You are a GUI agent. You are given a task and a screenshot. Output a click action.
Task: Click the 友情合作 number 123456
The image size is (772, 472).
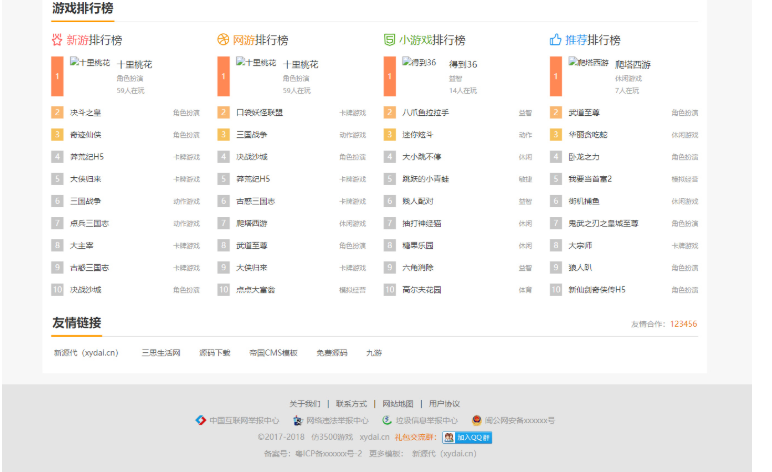[x=684, y=324]
